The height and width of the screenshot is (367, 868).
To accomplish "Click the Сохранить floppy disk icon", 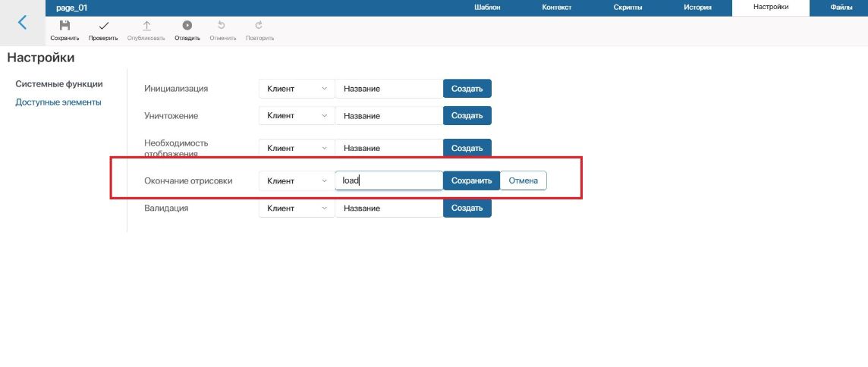I will [x=64, y=26].
